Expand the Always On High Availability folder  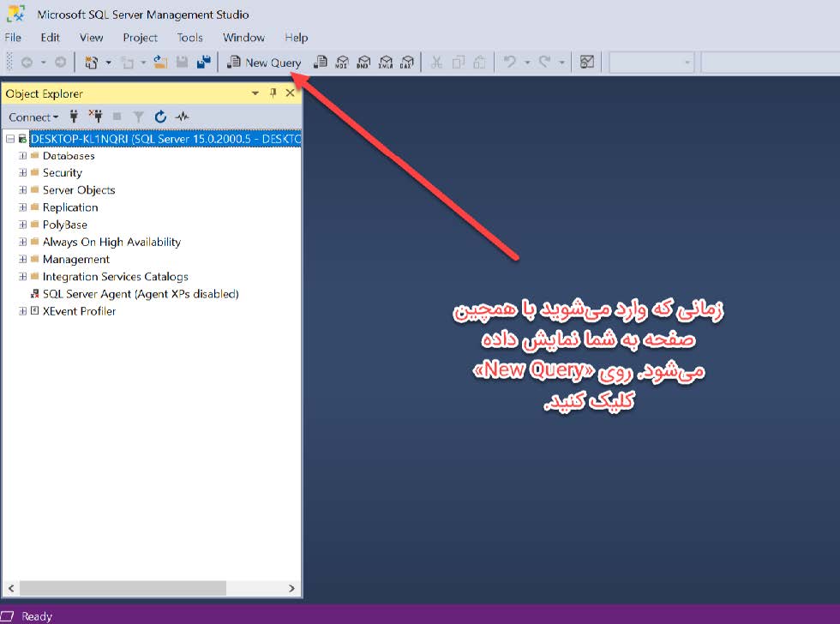pos(22,242)
